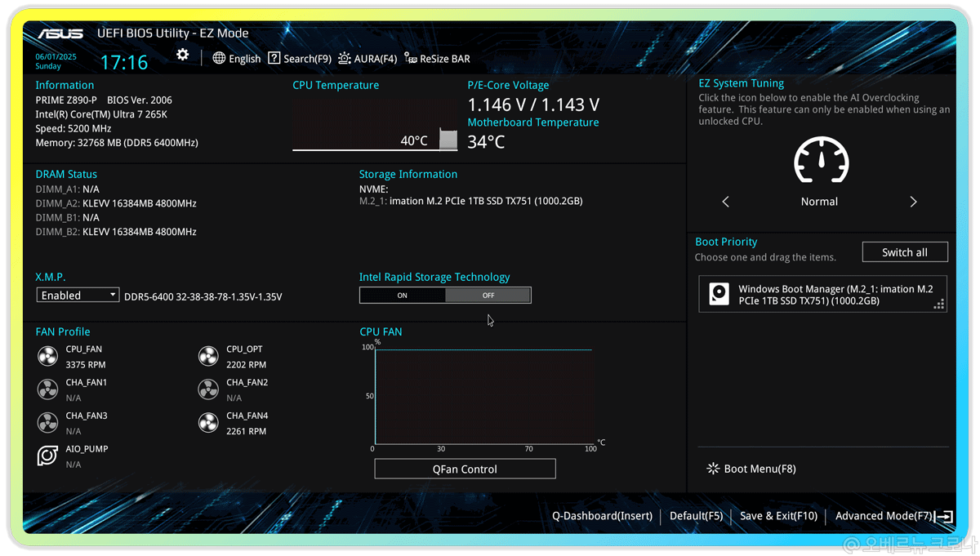Click the AIO_PUMP pump icon
This screenshot has height=556, width=980.
tap(48, 456)
